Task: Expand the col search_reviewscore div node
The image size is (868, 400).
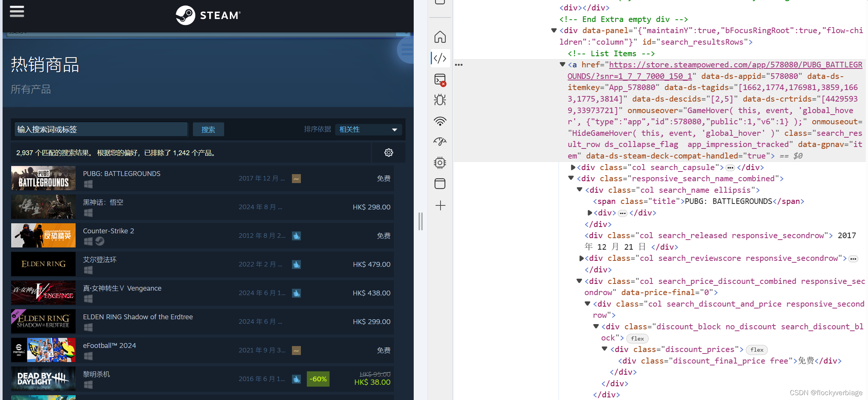Action: pyautogui.click(x=581, y=258)
